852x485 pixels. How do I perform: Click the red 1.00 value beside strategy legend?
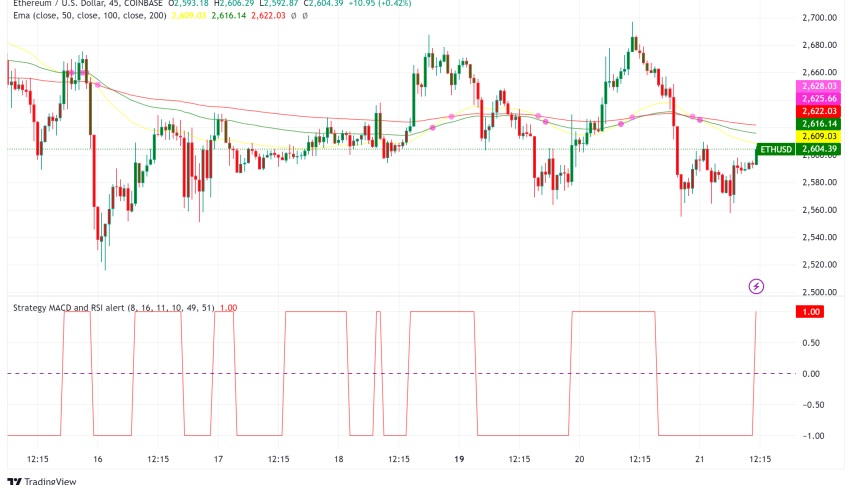coord(228,308)
